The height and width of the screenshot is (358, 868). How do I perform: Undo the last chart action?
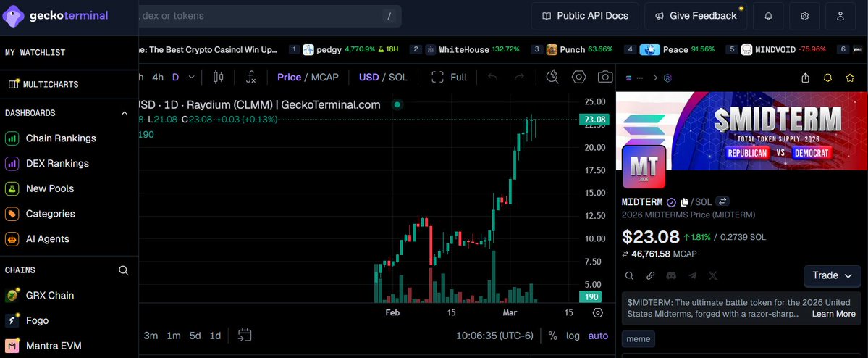pos(492,77)
